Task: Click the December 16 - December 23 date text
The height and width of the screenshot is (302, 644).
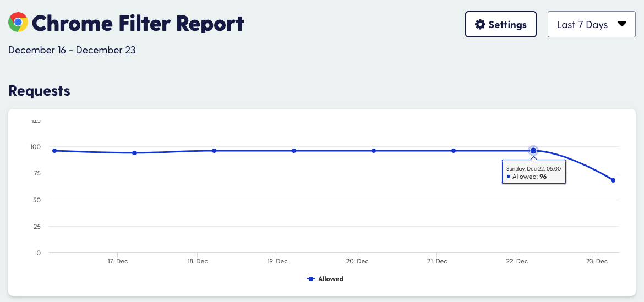Action: (72, 50)
